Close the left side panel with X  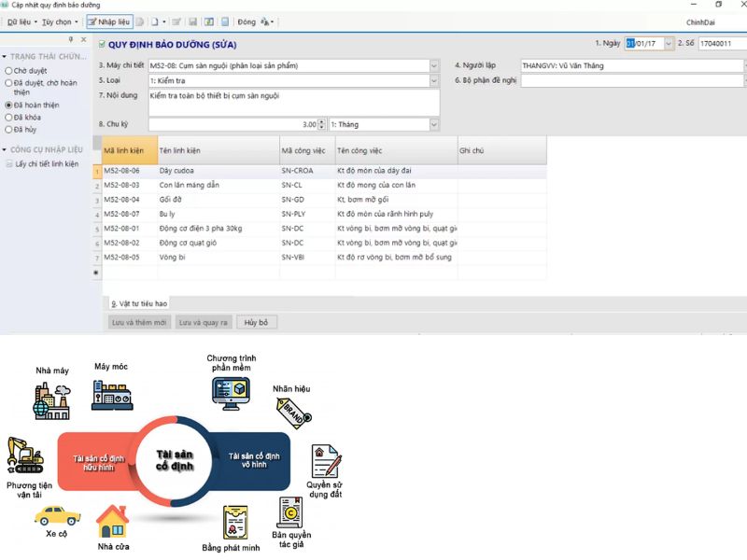click(84, 39)
